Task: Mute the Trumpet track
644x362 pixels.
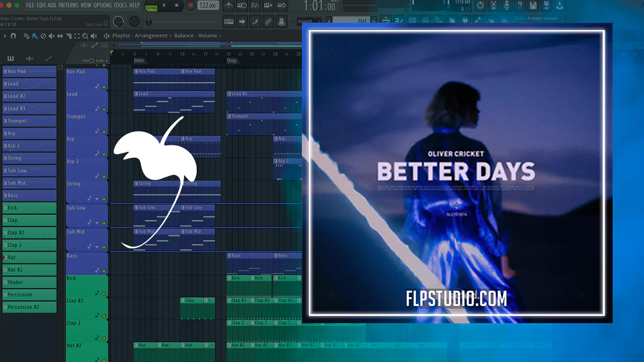Action: pos(104,132)
